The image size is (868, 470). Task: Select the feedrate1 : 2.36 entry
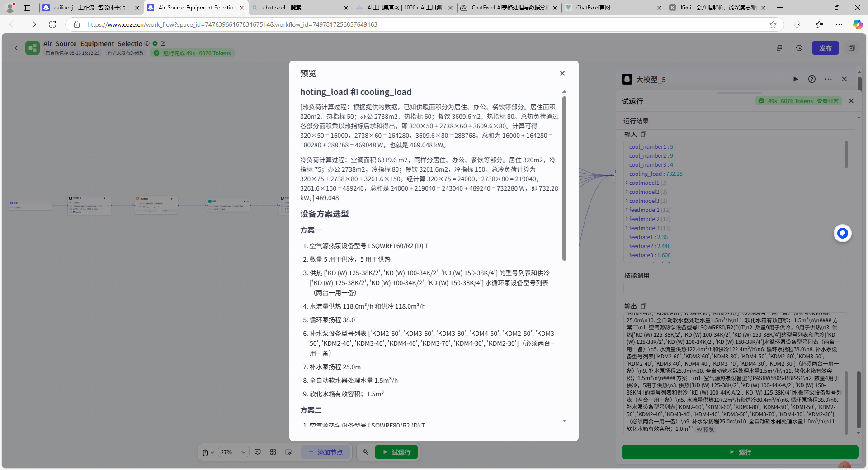pyautogui.click(x=648, y=237)
